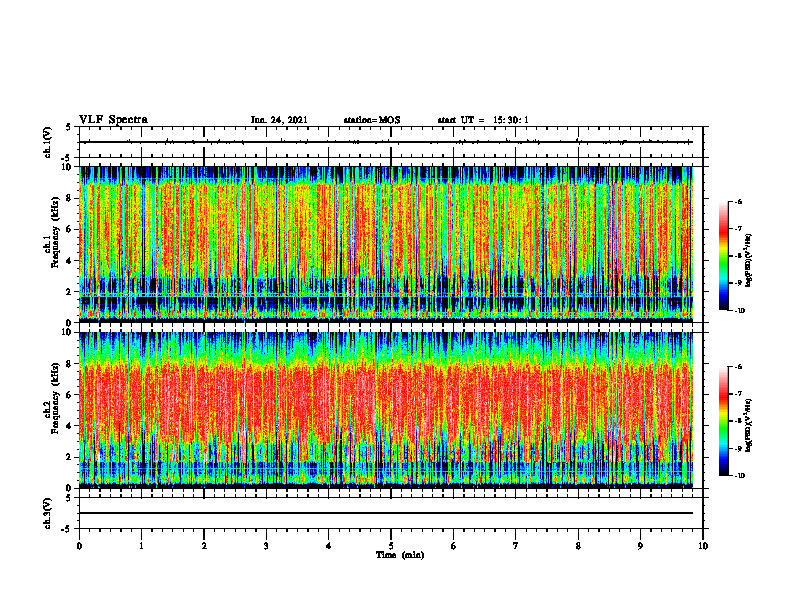This screenshot has height=612, width=792.
Task: Click the "6" kHz tick of ch.2 spectrogram
Action: 70,395
